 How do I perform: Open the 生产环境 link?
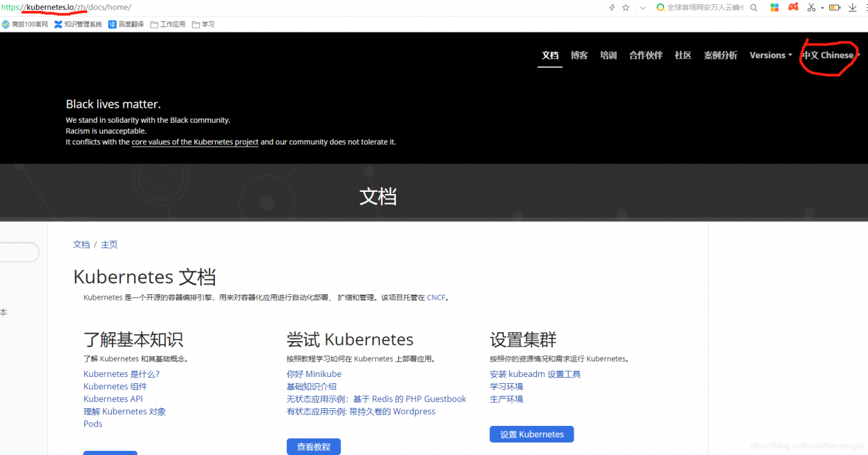pyautogui.click(x=507, y=399)
